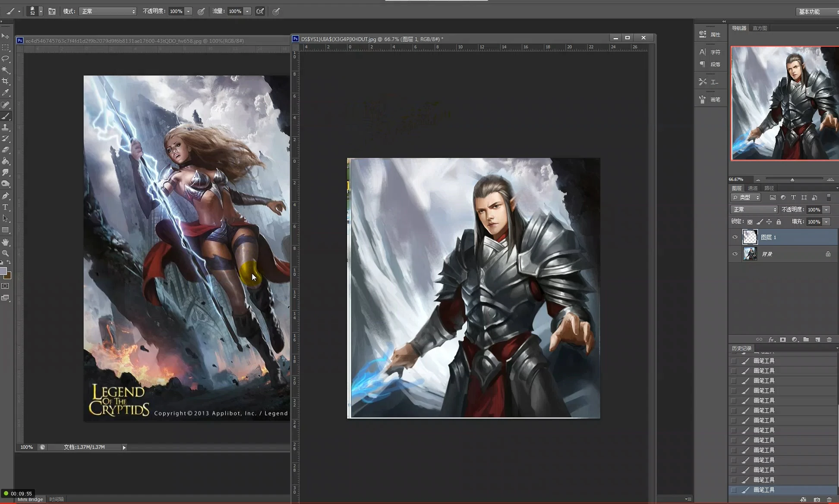
Task: Switch to the 路径 tab
Action: 769,188
